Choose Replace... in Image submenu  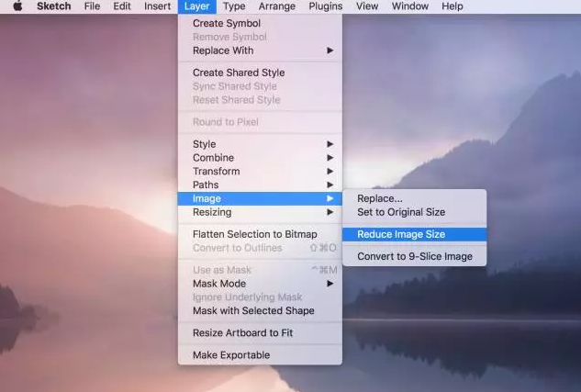click(x=414, y=198)
